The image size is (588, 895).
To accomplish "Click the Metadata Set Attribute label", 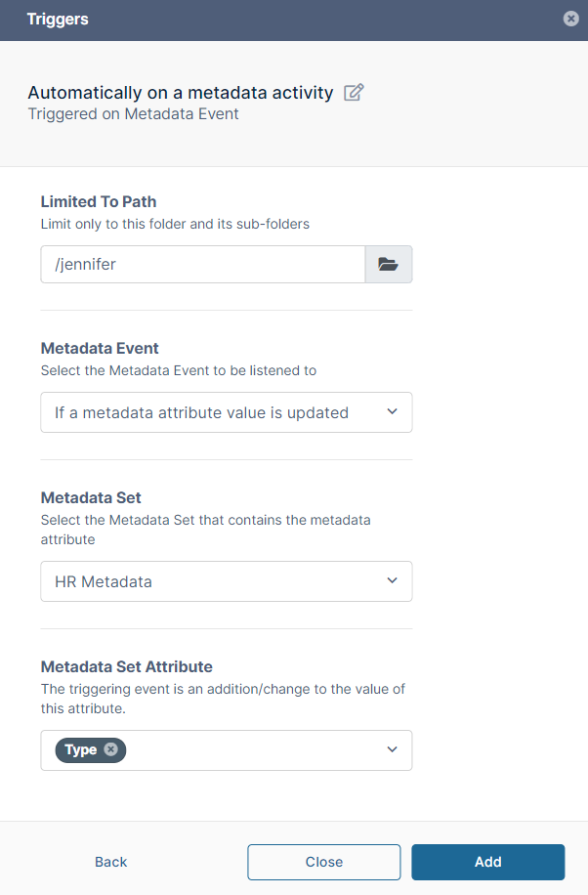I will 126,666.
